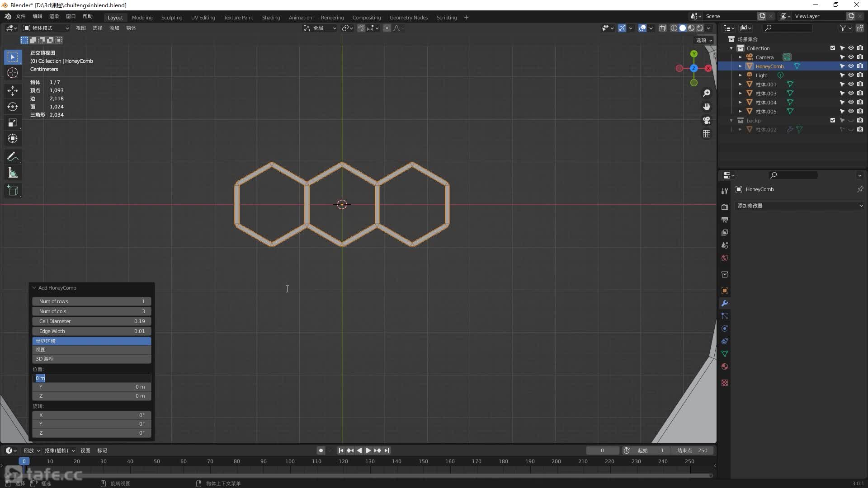Open 文件 file menu
Viewport: 868px width, 488px height.
[21, 16]
